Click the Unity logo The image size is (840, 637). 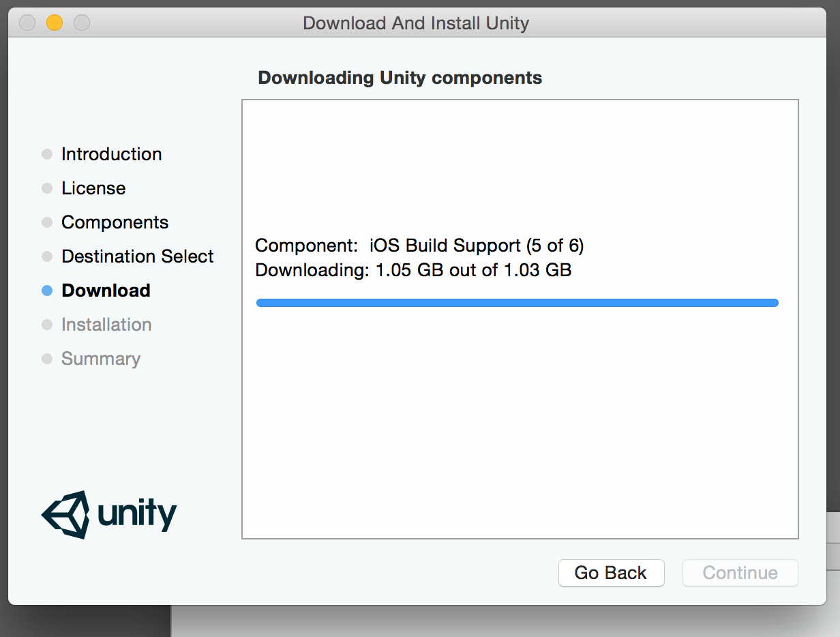[109, 514]
